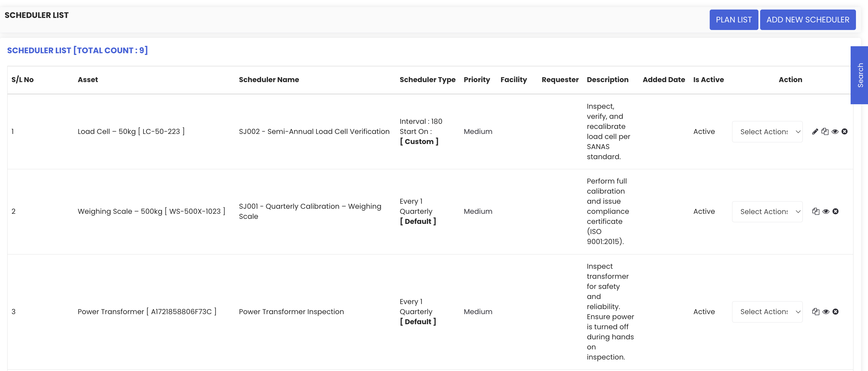Click the Scheduler Name column header
Viewport: 868px width, 371px height.
click(x=269, y=80)
